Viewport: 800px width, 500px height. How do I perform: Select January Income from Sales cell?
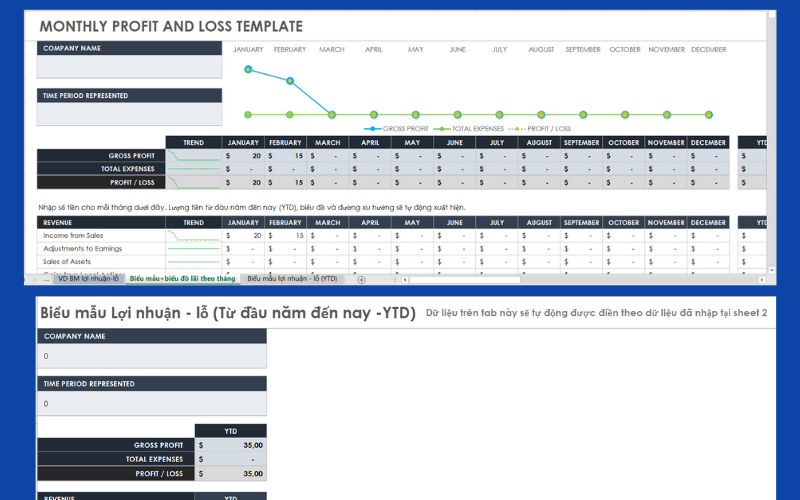244,236
